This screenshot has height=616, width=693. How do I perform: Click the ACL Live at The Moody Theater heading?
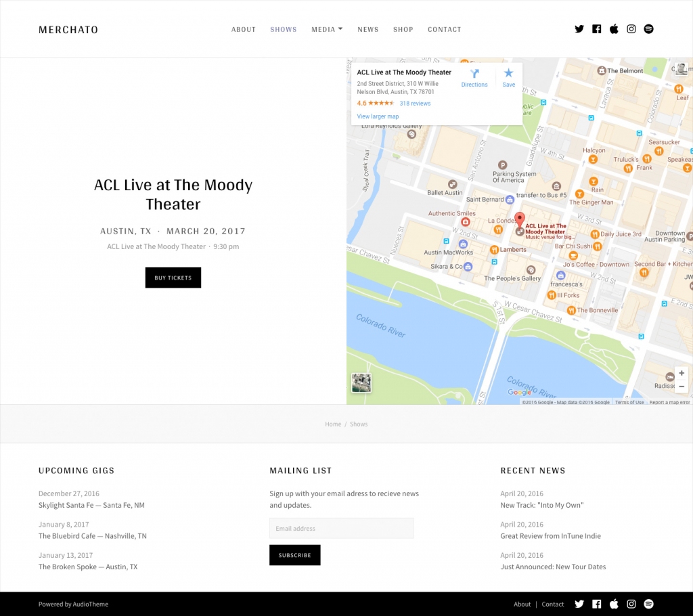coord(173,194)
